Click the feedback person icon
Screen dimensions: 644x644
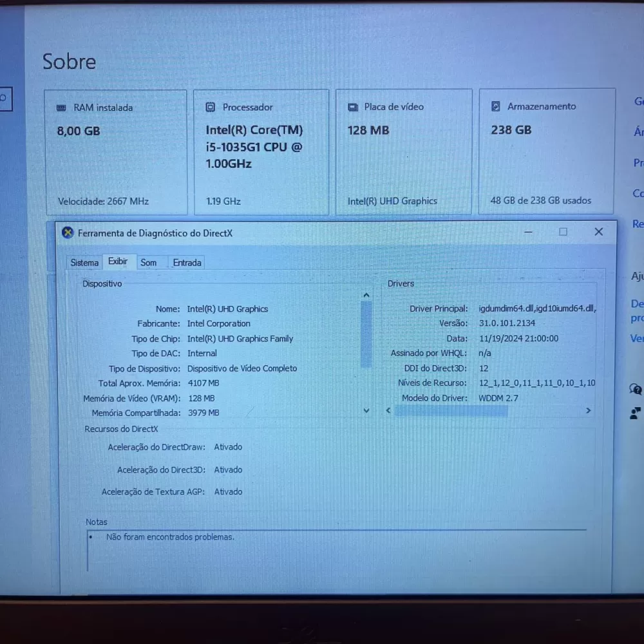[636, 413]
